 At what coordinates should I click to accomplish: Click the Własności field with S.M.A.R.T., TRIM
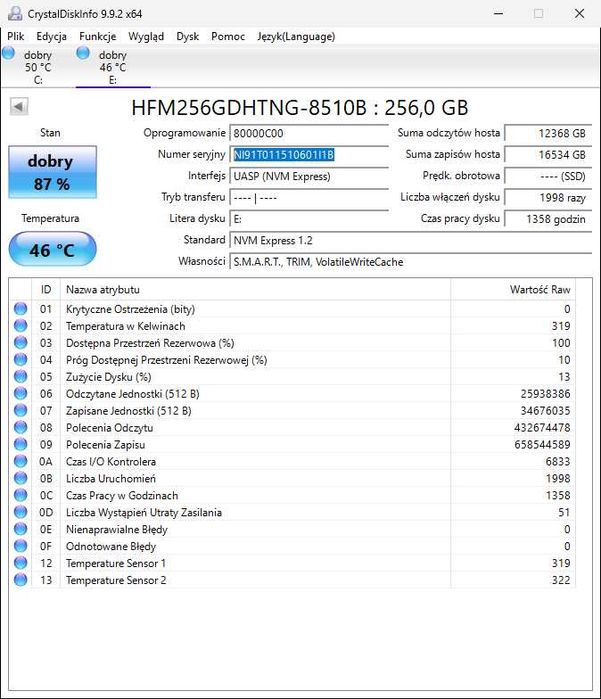(411, 262)
